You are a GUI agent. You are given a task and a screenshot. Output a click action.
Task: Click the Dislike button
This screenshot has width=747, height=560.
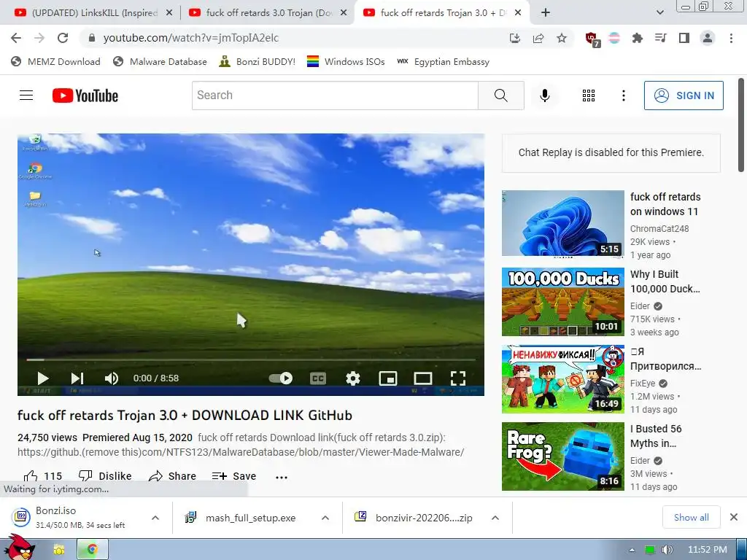click(105, 476)
